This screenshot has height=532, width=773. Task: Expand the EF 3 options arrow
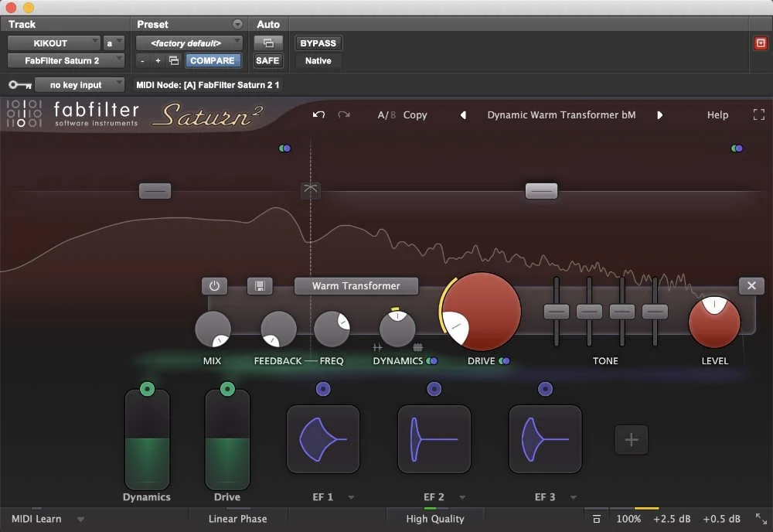click(574, 497)
